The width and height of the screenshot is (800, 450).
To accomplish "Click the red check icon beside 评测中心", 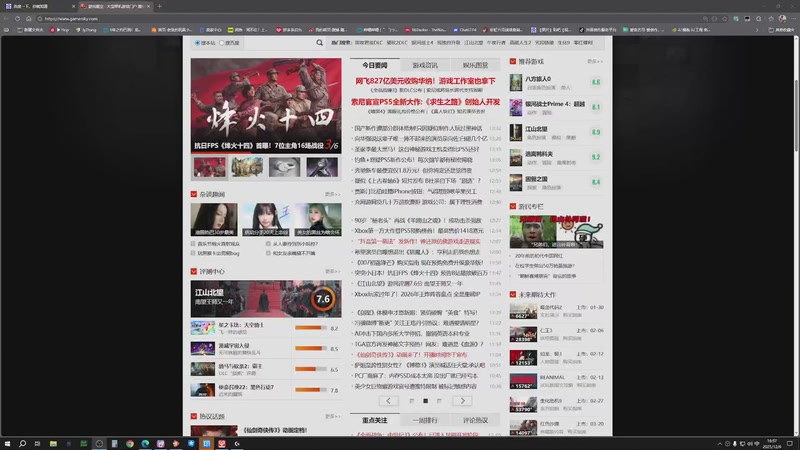I will tap(194, 271).
